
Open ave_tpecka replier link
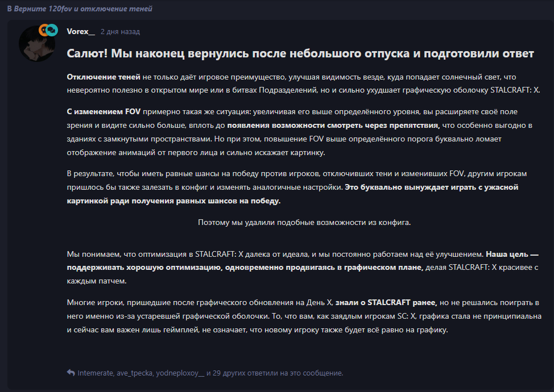point(135,373)
